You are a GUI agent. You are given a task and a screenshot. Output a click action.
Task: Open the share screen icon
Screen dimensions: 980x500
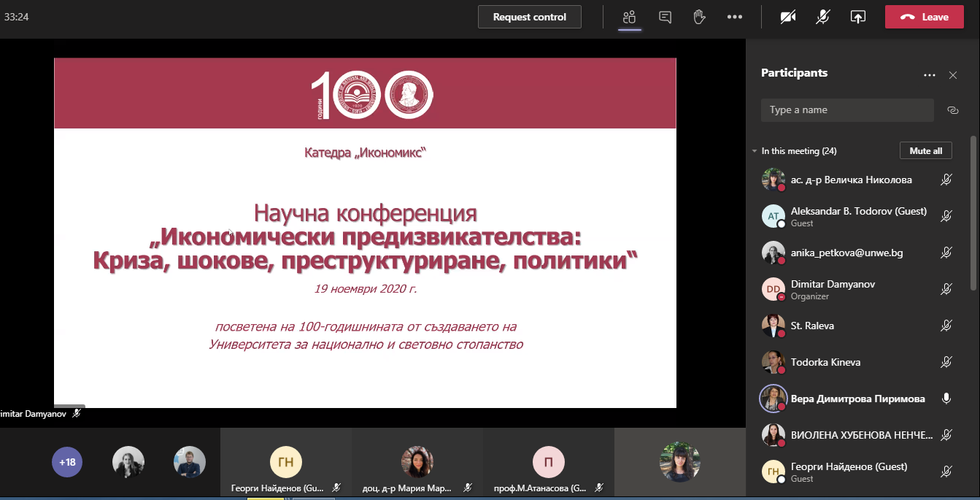[x=858, y=17]
